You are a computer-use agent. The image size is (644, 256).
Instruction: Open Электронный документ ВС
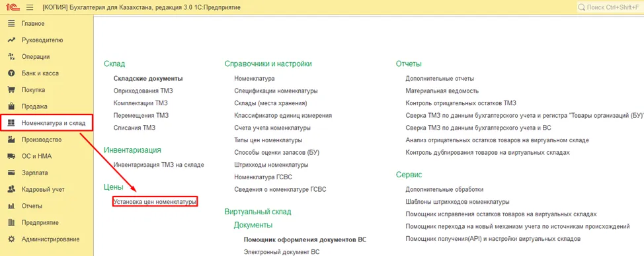point(282,252)
